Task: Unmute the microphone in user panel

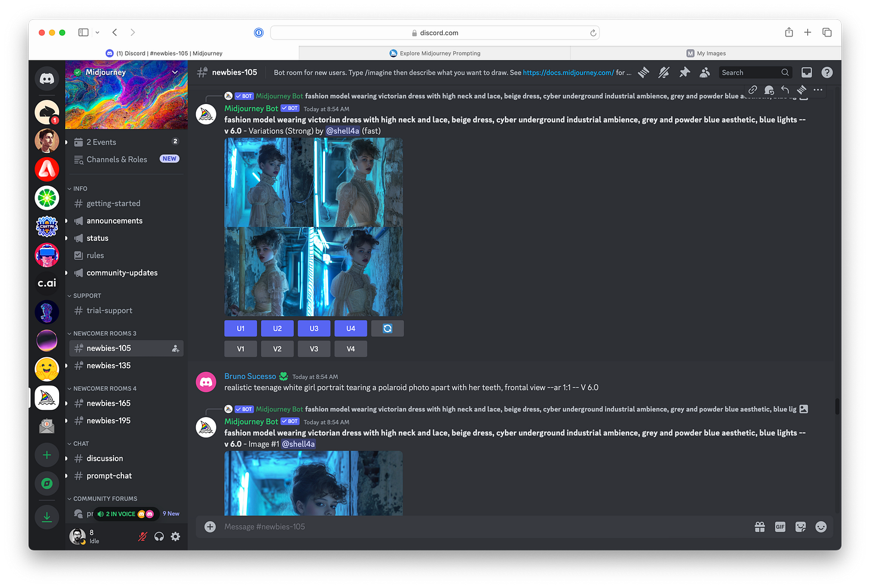Action: pos(142,537)
